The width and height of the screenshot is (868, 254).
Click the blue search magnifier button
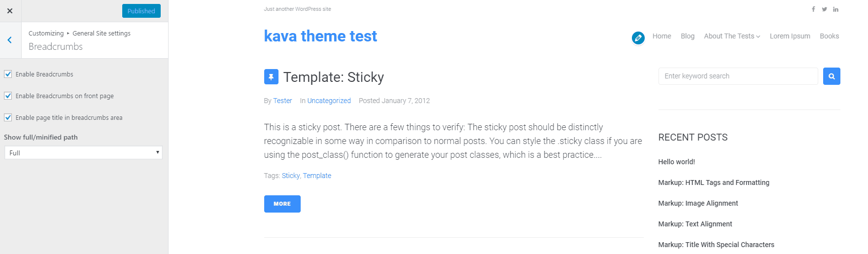832,76
